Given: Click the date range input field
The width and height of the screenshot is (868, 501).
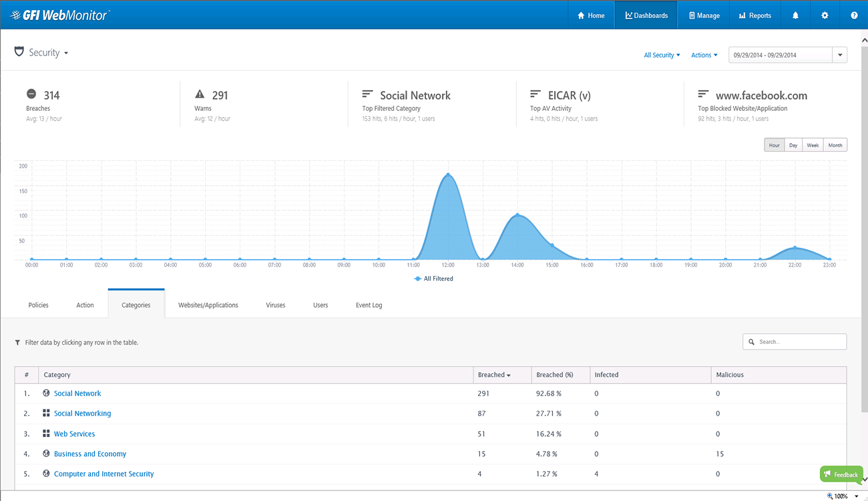Looking at the screenshot, I should click(781, 55).
